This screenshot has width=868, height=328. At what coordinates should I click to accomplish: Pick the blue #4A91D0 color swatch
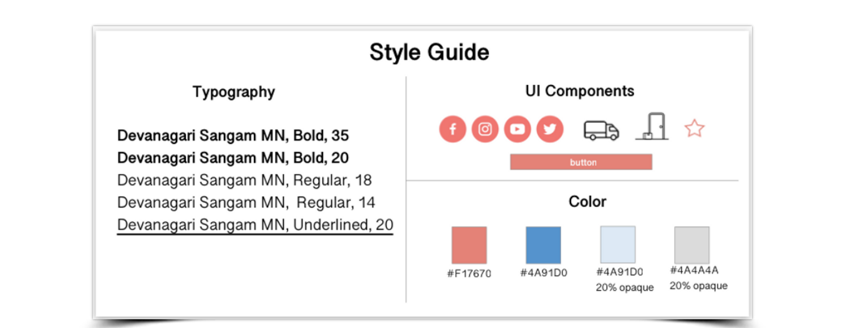[543, 245]
